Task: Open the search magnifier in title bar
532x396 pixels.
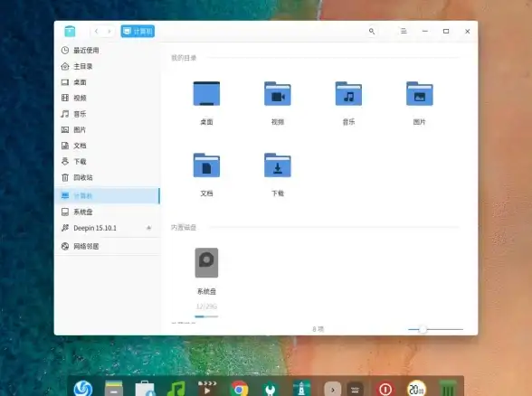Action: coord(372,31)
